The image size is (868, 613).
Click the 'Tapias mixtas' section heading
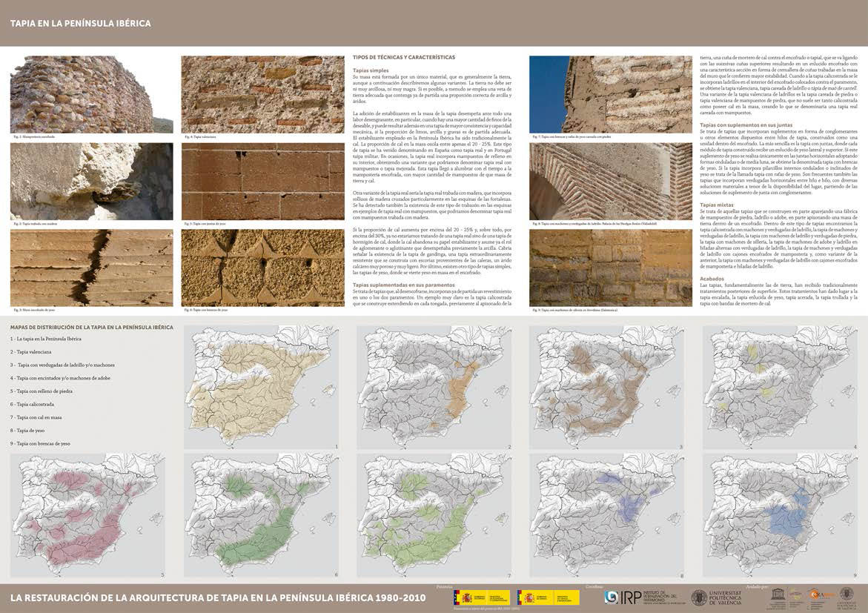(x=717, y=204)
